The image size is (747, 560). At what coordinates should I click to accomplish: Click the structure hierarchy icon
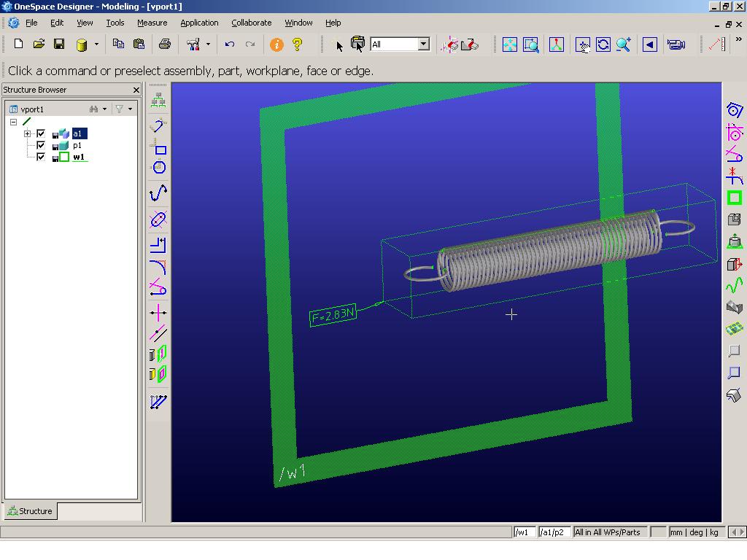click(158, 101)
